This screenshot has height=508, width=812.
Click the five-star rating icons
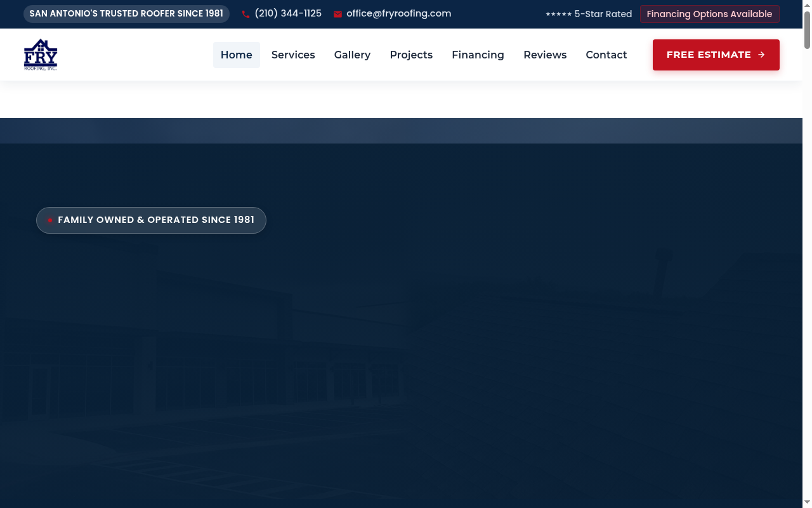558,14
